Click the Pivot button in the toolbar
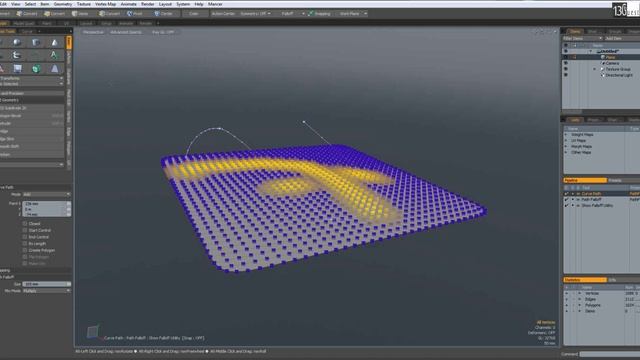This screenshot has height=360, width=640. click(x=134, y=13)
